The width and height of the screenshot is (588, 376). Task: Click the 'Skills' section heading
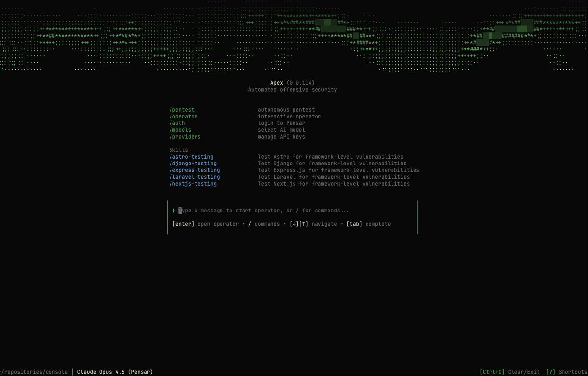coord(178,150)
